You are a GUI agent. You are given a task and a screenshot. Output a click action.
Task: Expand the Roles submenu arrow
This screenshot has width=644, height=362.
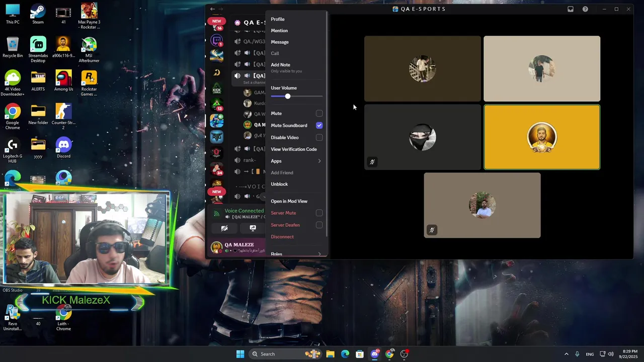click(x=319, y=254)
